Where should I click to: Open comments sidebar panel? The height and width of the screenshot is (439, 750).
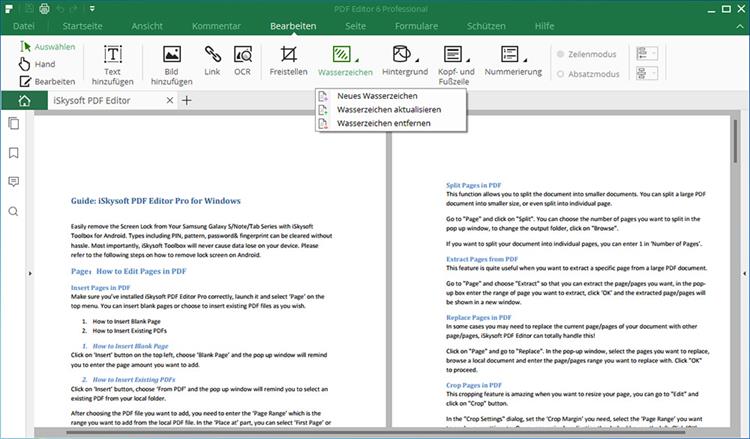point(13,182)
